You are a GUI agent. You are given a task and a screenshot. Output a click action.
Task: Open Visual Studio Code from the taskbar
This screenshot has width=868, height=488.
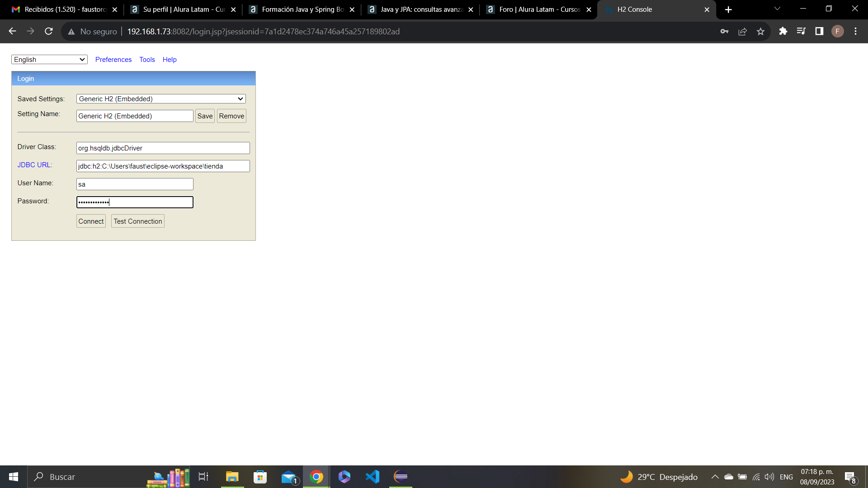pyautogui.click(x=373, y=477)
